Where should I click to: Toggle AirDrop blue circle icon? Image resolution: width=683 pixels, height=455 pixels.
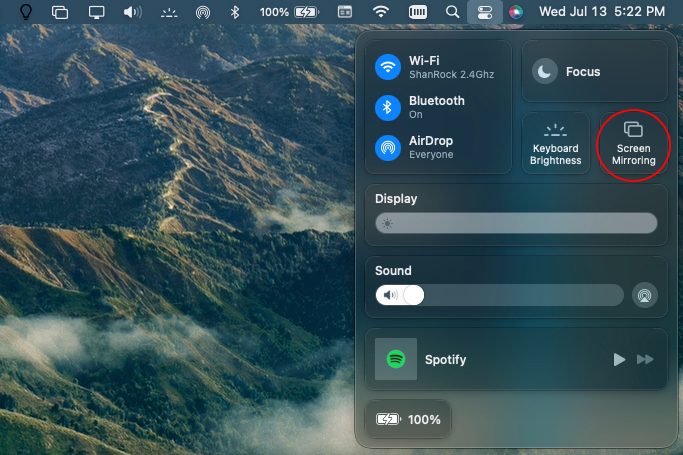pyautogui.click(x=388, y=148)
